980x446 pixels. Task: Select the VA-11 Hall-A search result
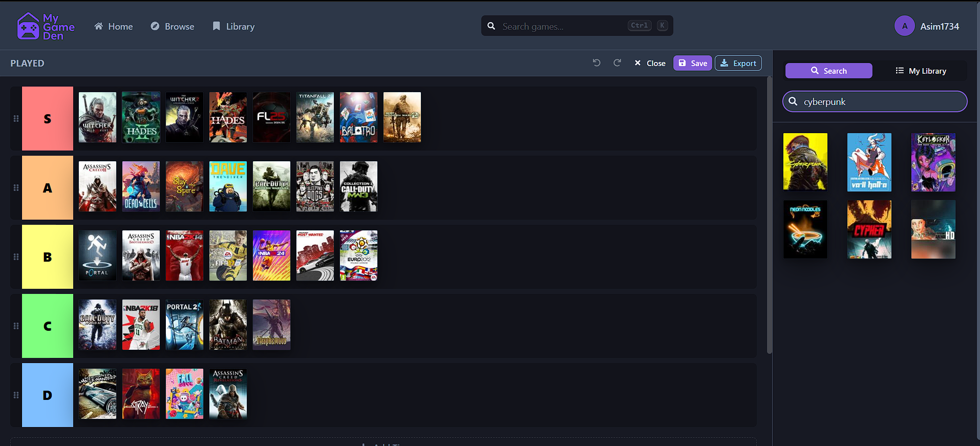pos(869,162)
